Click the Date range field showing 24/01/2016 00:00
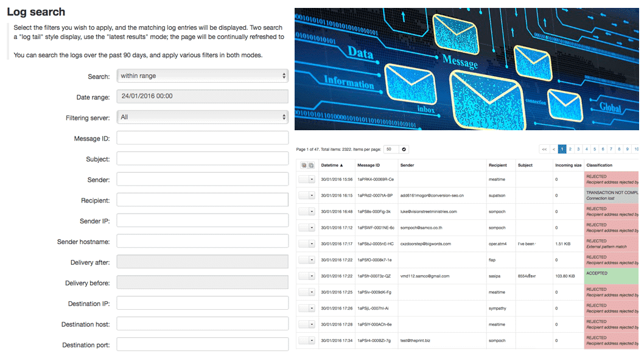Image resolution: width=644 pixels, height=356 pixels. 203,97
